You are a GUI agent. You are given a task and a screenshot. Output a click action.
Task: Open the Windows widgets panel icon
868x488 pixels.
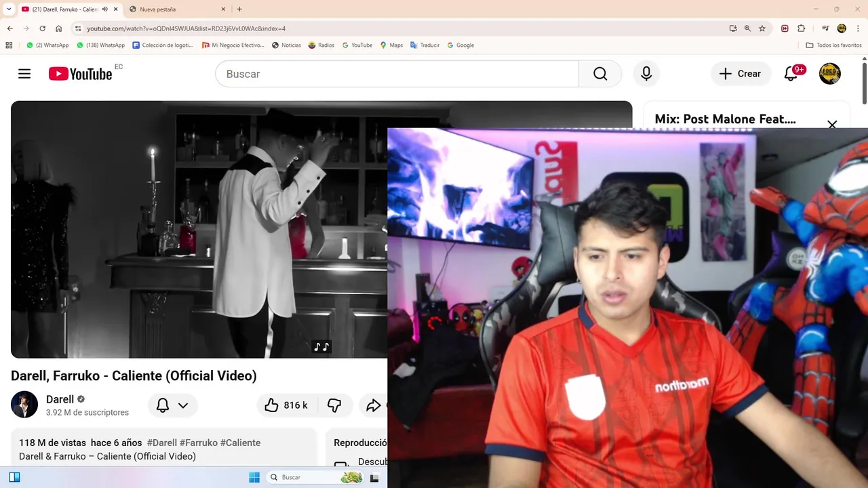pos(14,477)
